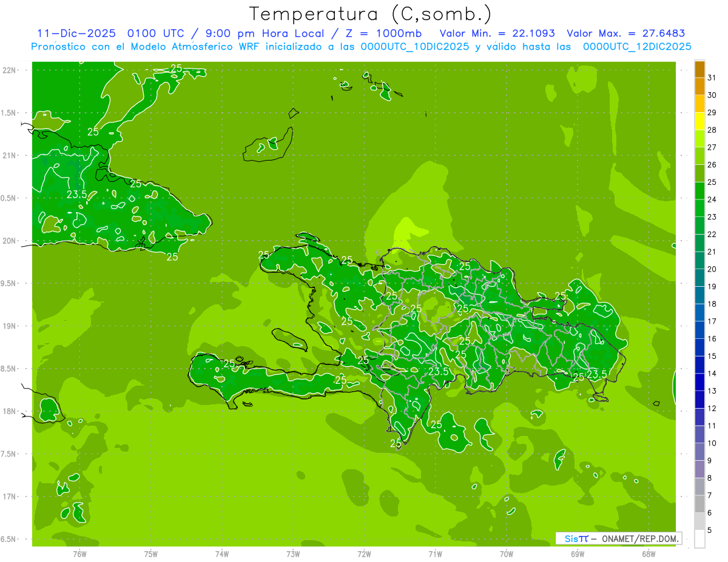Click the "68W" longitude axis label
728x562 pixels.
click(x=649, y=554)
